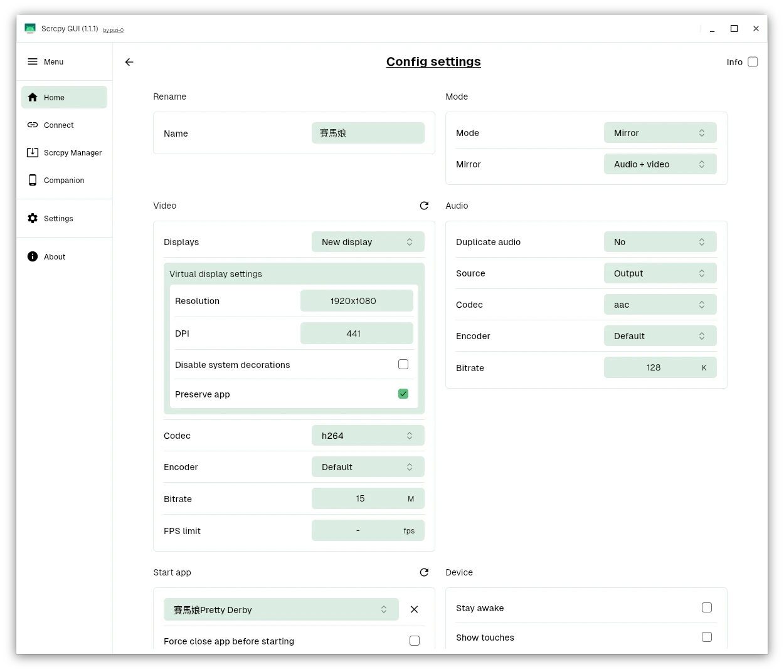Open Scrcpy Manager from sidebar
The height and width of the screenshot is (672, 784).
click(64, 153)
